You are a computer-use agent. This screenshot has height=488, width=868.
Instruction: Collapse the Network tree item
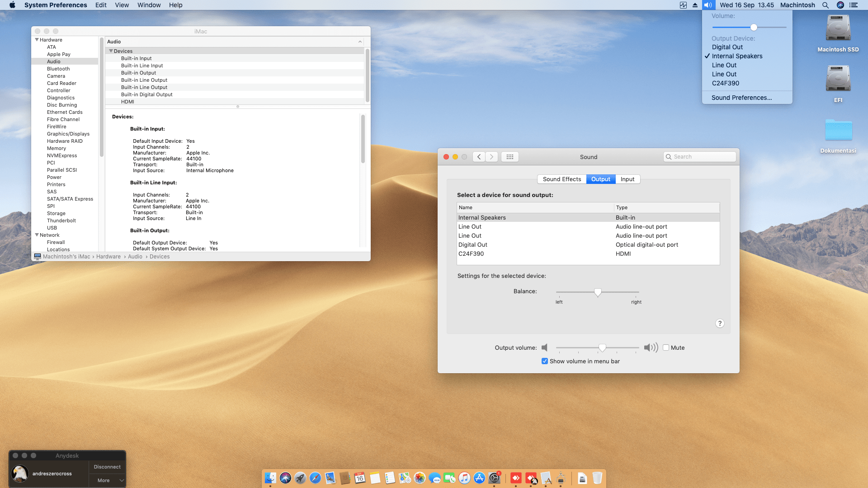pos(37,235)
